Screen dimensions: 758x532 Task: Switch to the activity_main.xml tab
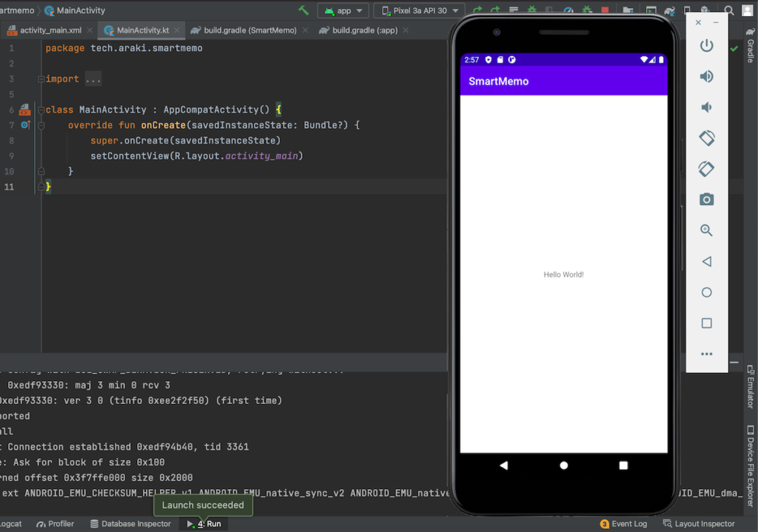pos(49,30)
